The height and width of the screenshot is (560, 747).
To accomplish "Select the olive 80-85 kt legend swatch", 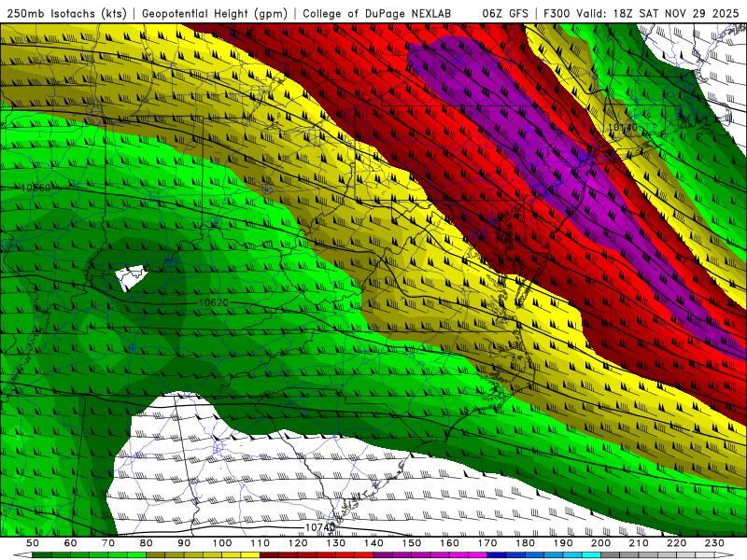I will [156, 555].
